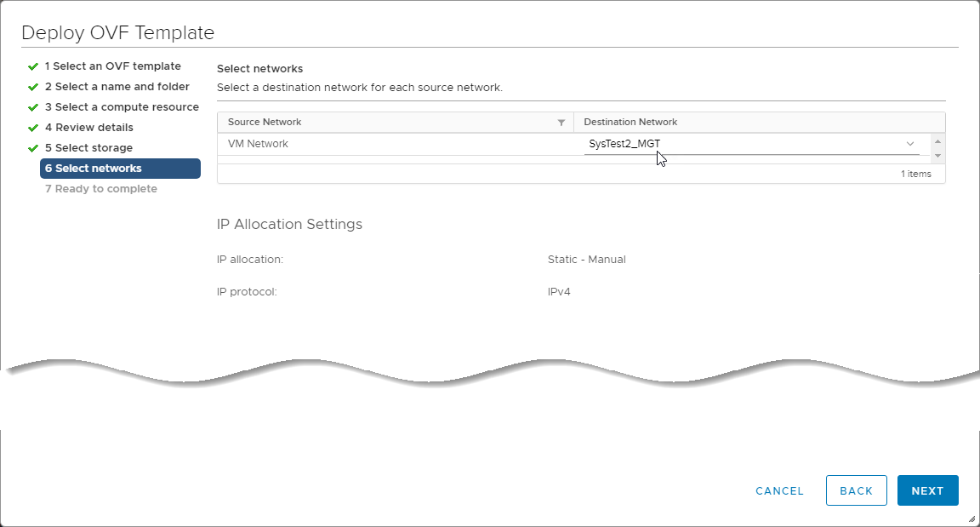The image size is (980, 527).
Task: Click the resize grip at dialog bottom-right corner
Action: 971,518
